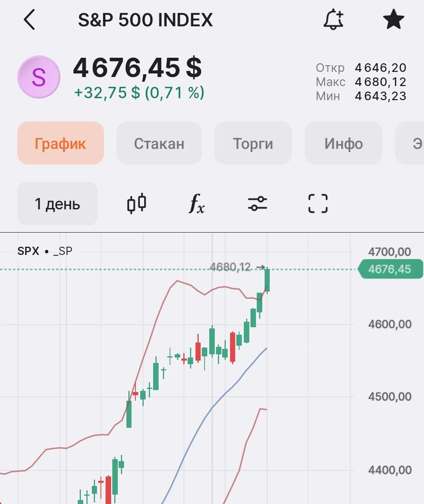Open the Инфо tab
This screenshot has height=504, width=424.
[x=344, y=143]
